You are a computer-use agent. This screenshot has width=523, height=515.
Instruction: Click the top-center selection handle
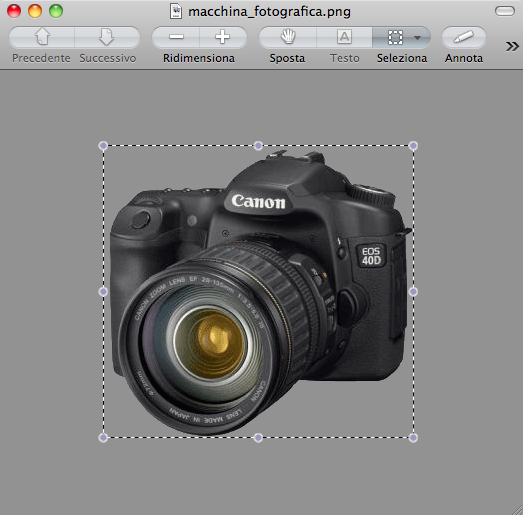pyautogui.click(x=258, y=146)
